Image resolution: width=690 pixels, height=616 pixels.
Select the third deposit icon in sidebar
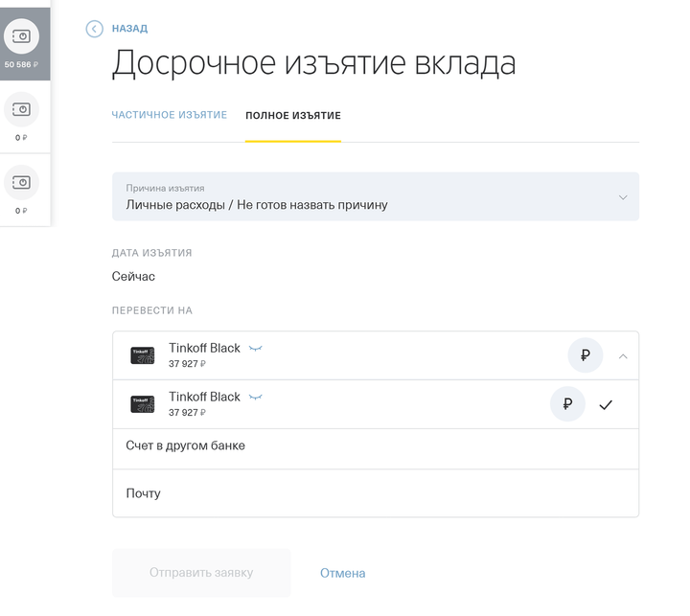coord(21,183)
